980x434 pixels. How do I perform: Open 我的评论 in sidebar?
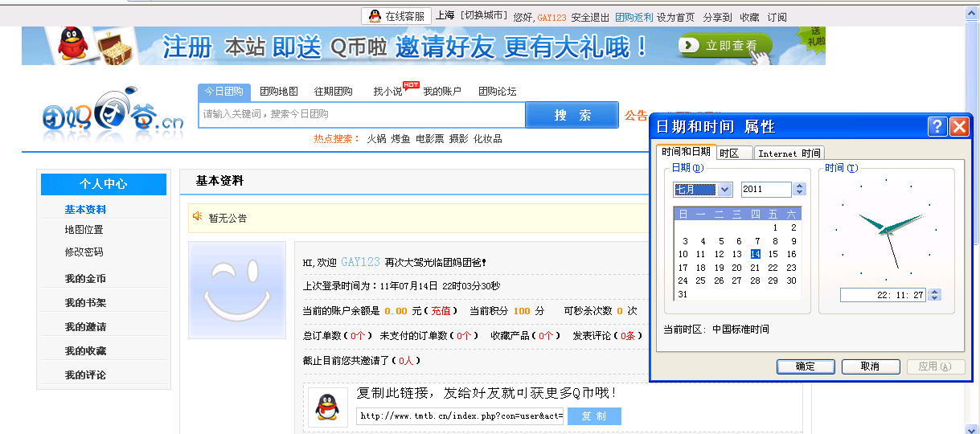click(85, 375)
